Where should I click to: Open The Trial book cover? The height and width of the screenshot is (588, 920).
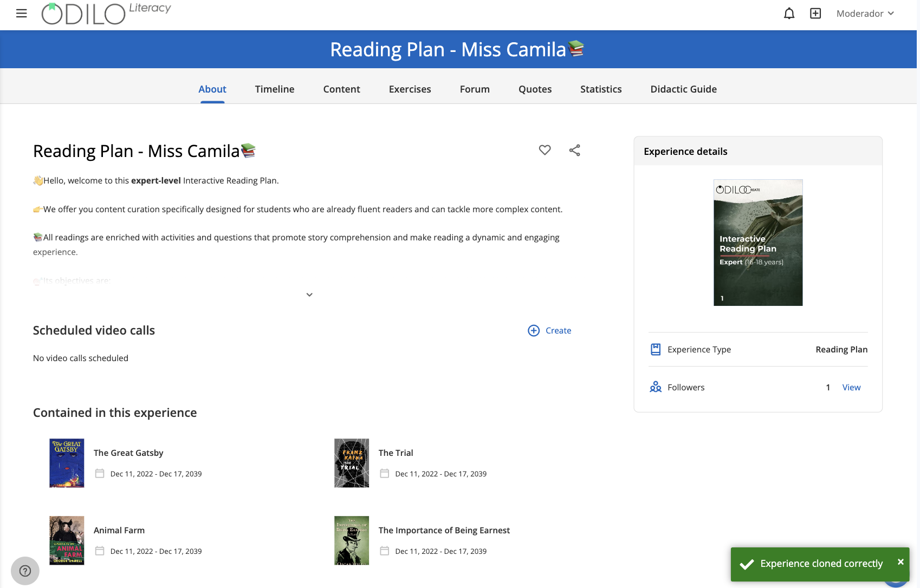pos(352,463)
